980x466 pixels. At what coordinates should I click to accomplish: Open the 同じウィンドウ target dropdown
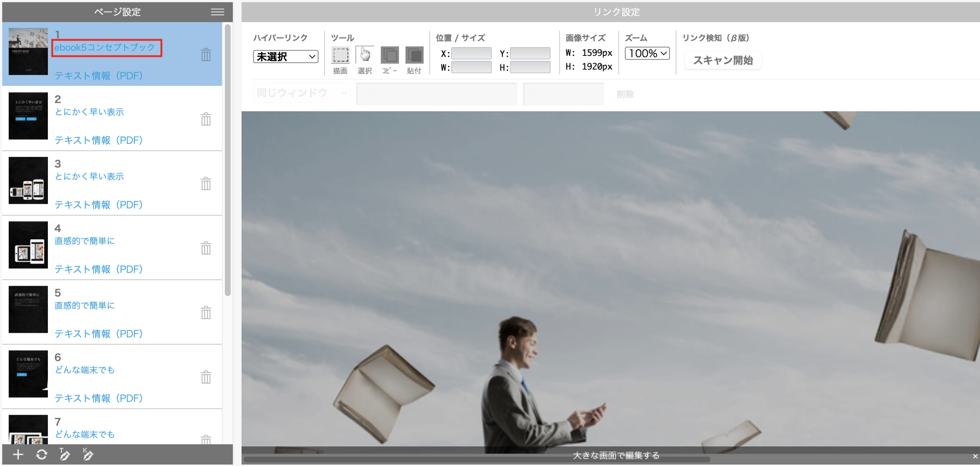click(302, 93)
